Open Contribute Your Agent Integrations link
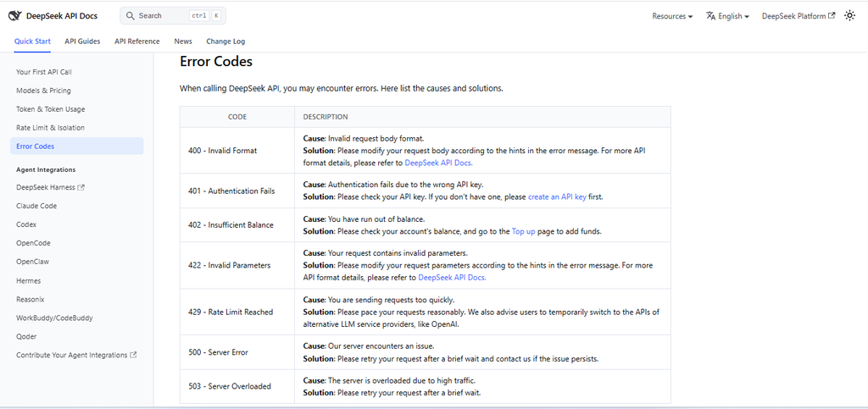The height and width of the screenshot is (409, 868). (x=76, y=355)
